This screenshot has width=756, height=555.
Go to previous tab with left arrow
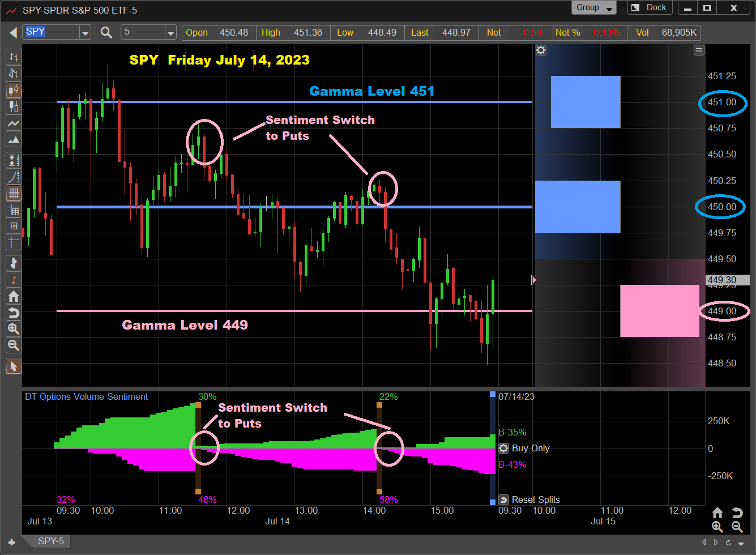click(704, 543)
